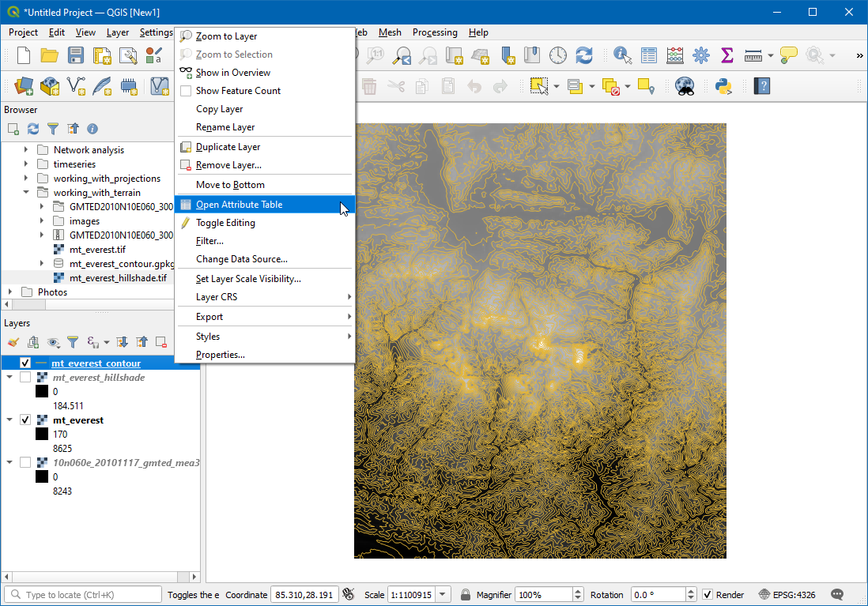868x606 pixels.
Task: Open the Field Calculator abacus icon
Action: 675,55
